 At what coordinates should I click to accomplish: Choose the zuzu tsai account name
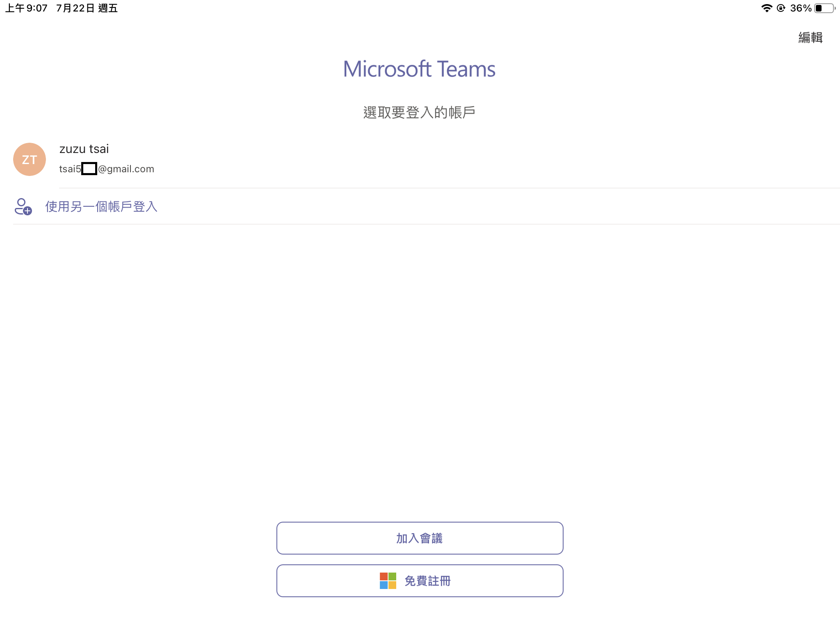(x=84, y=149)
